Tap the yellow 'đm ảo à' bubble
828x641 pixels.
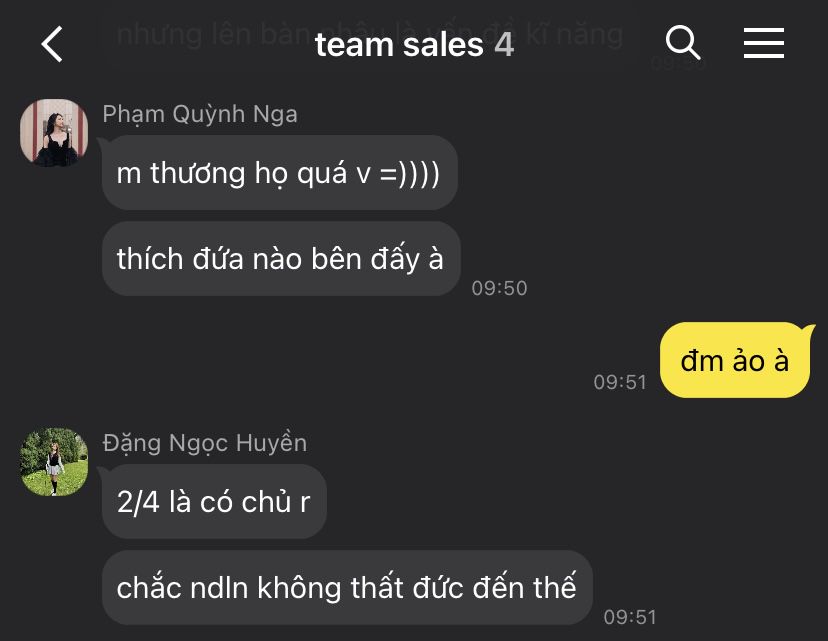click(735, 360)
